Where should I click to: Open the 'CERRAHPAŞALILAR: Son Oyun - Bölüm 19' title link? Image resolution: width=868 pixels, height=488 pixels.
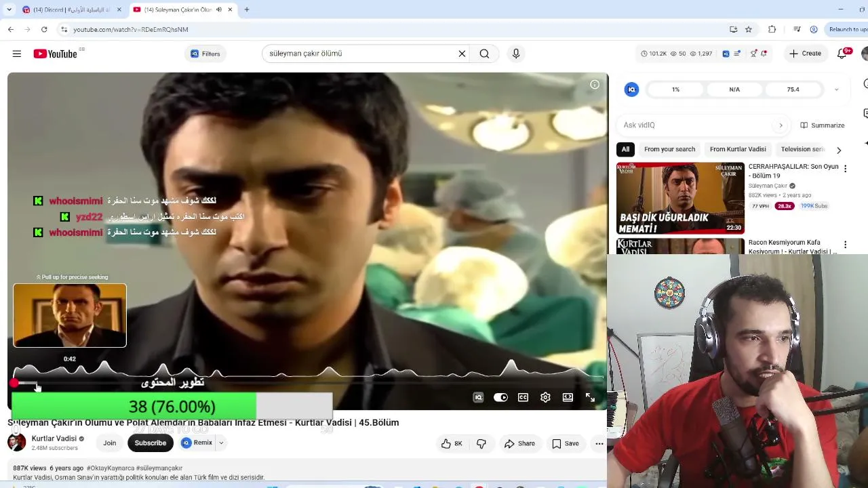pyautogui.click(x=793, y=171)
